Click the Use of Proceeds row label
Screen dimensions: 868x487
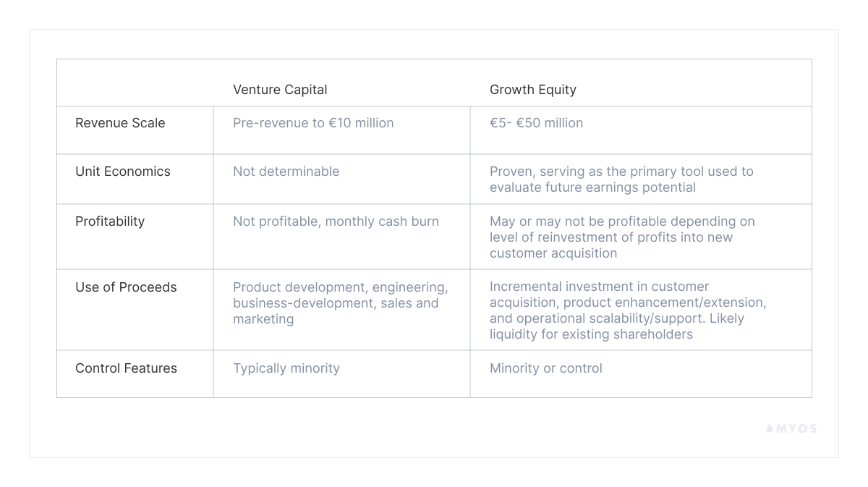pos(126,287)
